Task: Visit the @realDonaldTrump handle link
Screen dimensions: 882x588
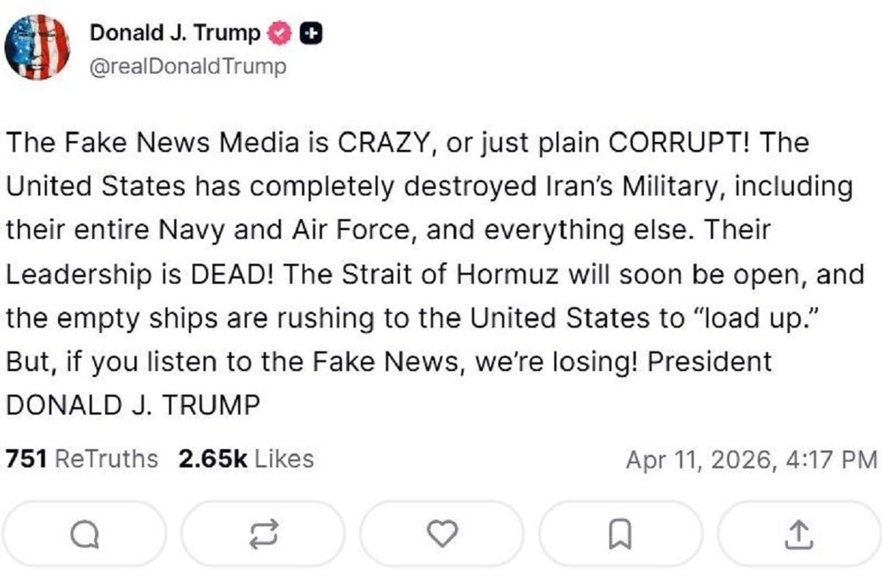Action: tap(187, 67)
